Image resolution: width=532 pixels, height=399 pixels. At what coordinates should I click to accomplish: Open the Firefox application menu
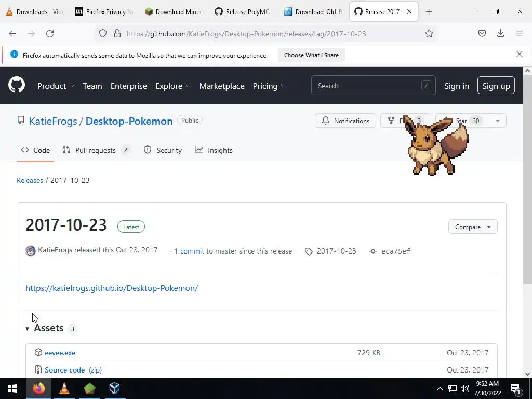coord(520,33)
